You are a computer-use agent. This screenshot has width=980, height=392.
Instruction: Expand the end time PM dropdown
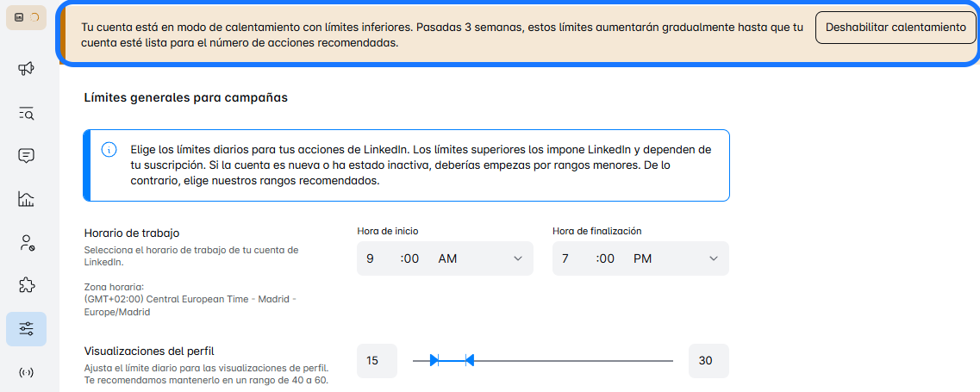tap(714, 258)
